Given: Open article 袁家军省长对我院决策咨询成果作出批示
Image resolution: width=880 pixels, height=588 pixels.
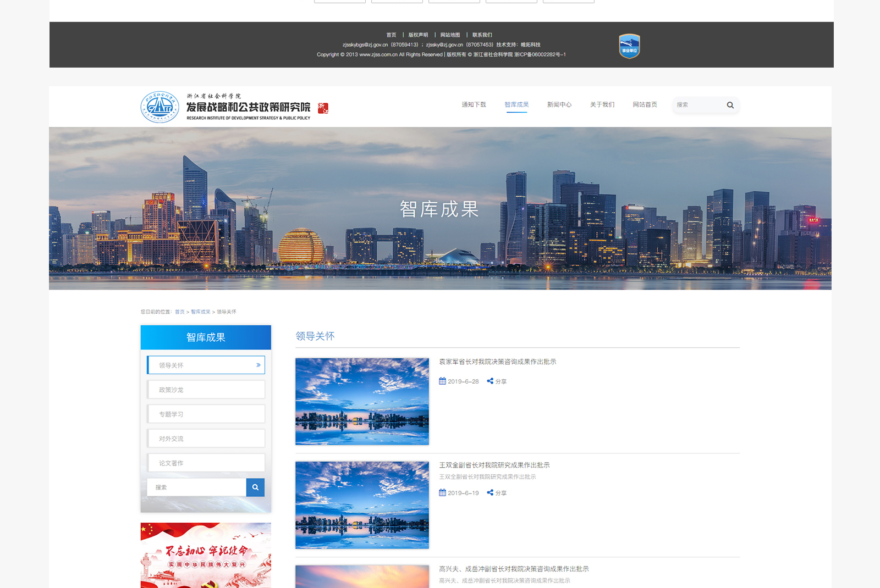Looking at the screenshot, I should click(x=497, y=362).
